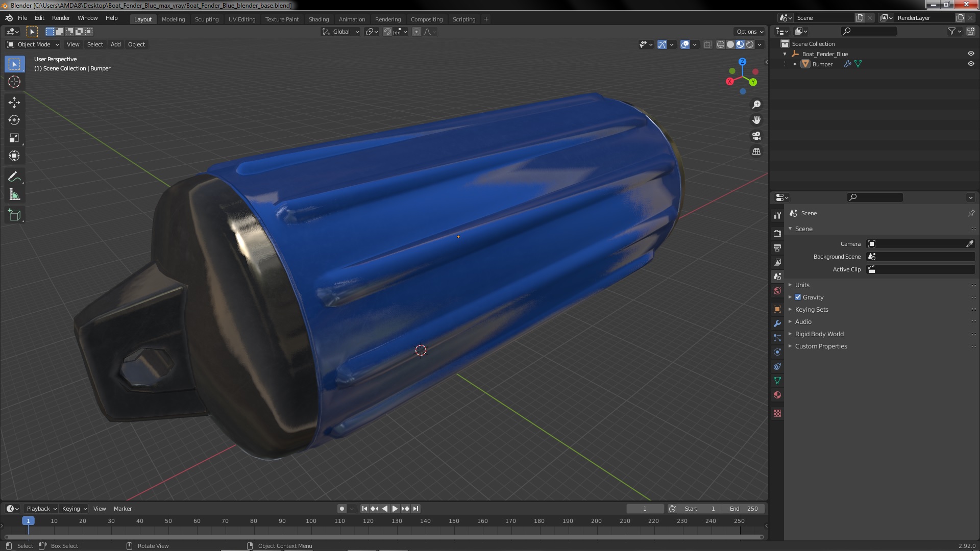
Task: Click the zoom magnifier viewport gizmo
Action: pos(756,105)
